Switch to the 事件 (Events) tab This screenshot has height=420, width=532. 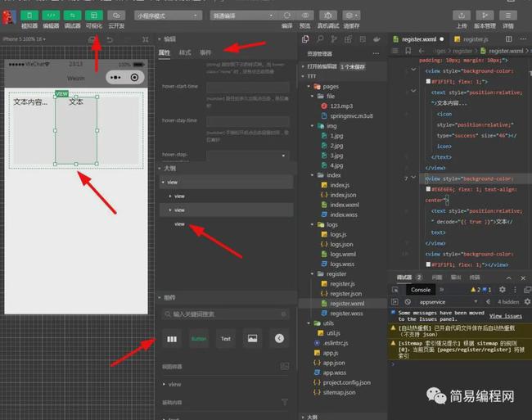(205, 52)
